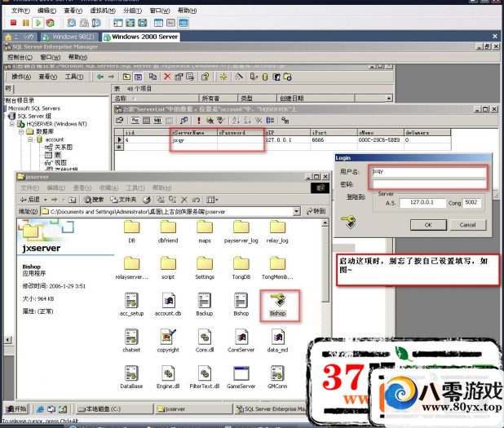Screen dimensions: 504x428
Task: Select the Bishop key application icon
Action: 278,305
